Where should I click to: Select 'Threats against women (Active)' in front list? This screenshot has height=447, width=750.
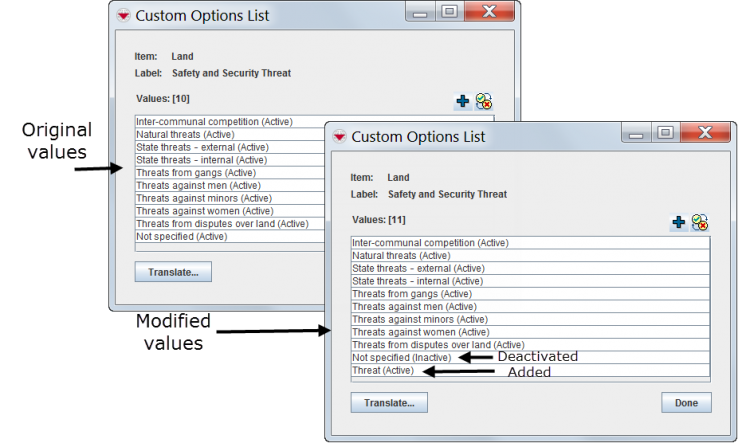click(420, 332)
